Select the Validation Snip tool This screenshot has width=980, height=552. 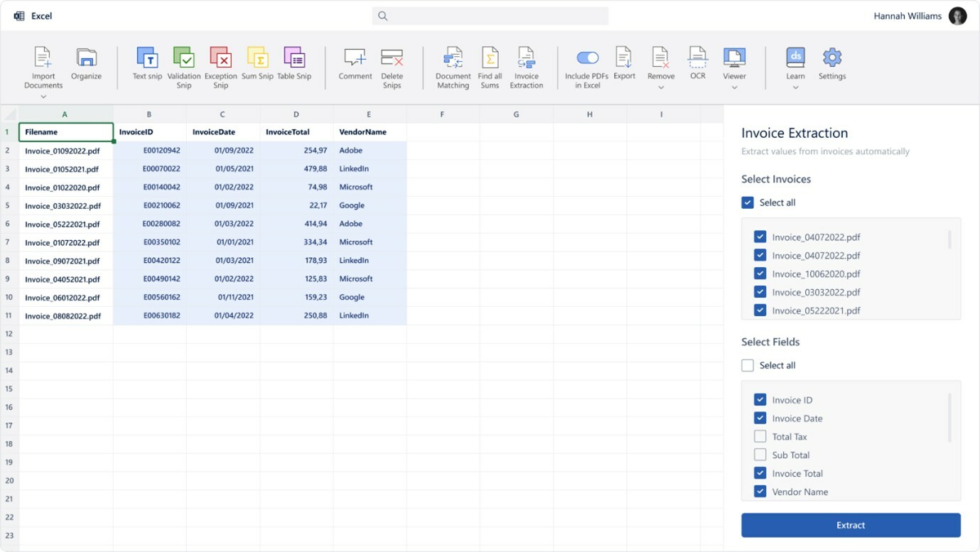(184, 67)
